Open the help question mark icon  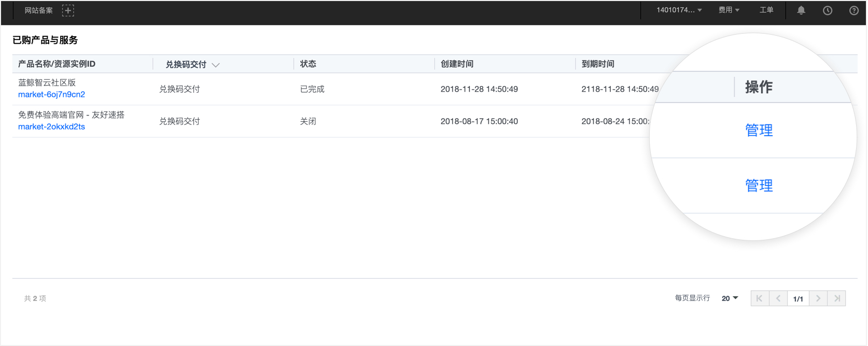point(854,10)
